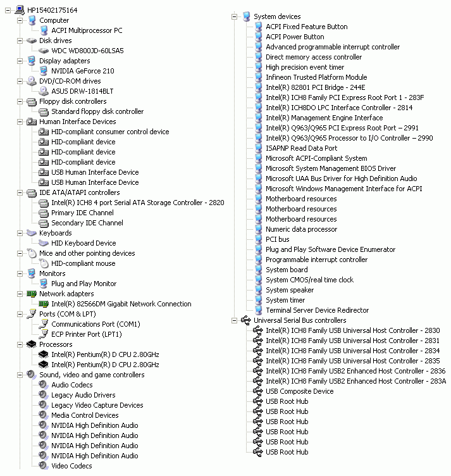Viewport: 451px width, 476px height.
Task: Click the Human Interface Devices category icon
Action: (32, 122)
